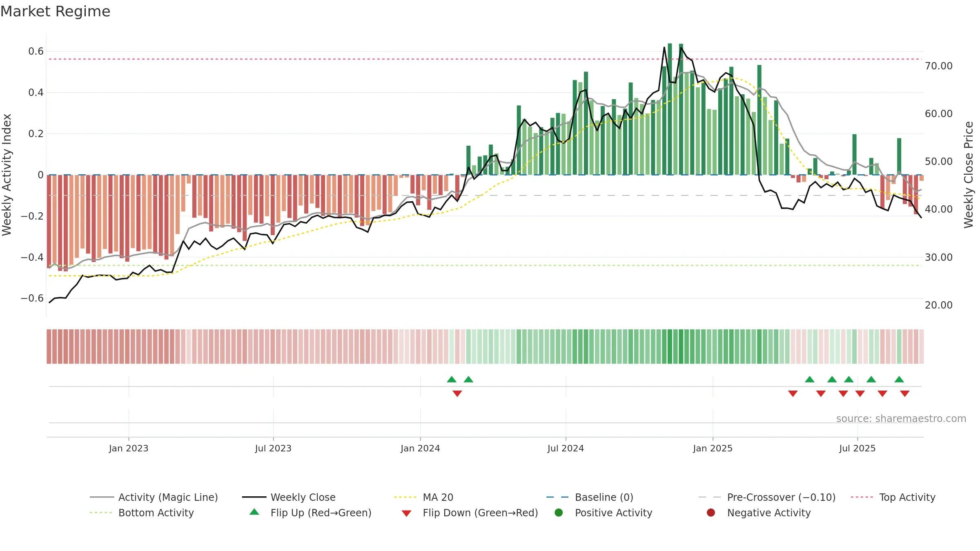Click the −0.2 activity axis tick
980x551 pixels.
point(32,216)
